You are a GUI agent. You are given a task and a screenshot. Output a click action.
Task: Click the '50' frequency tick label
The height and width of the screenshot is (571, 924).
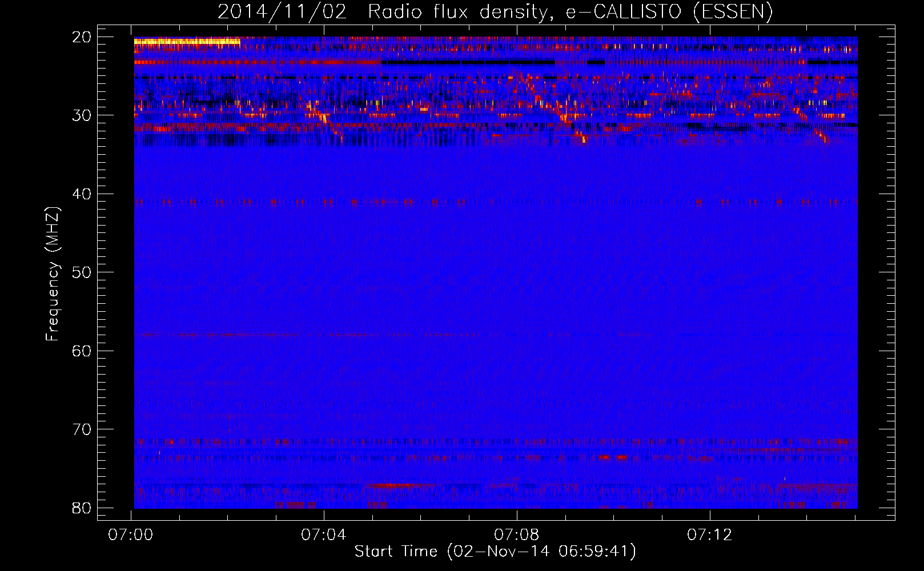coord(82,272)
